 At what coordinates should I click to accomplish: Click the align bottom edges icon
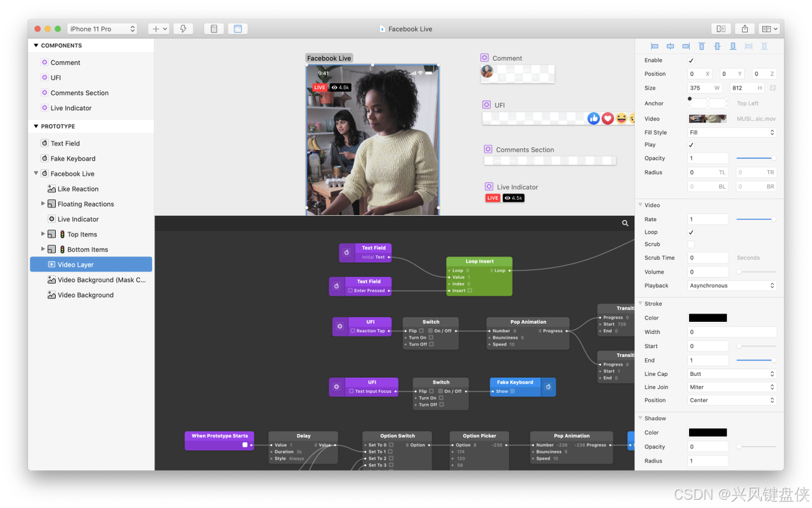pos(733,46)
